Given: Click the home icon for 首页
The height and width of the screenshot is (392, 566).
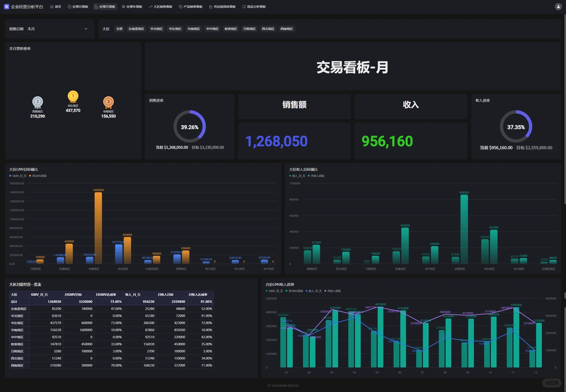Looking at the screenshot, I should coord(52,7).
